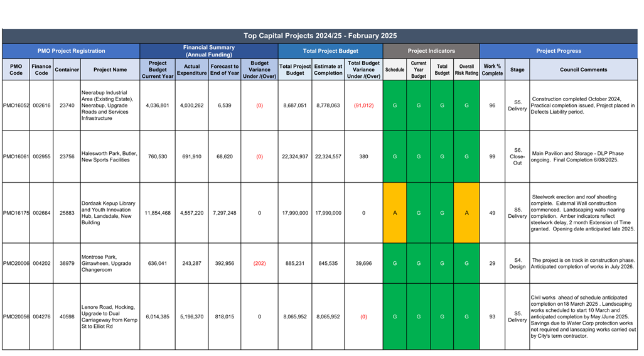Viewport: 644px width, 356px height.
Task: Select Finance Code 004276 cell
Action: (x=41, y=316)
